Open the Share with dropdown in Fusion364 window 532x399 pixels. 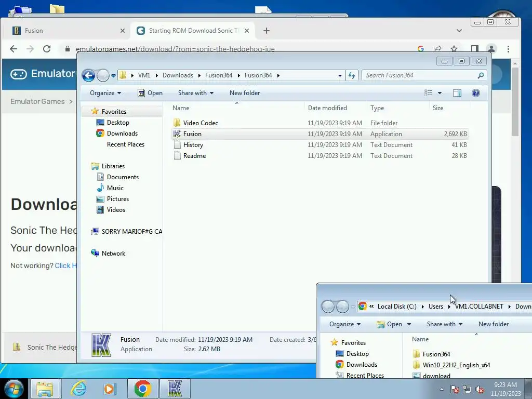pyautogui.click(x=196, y=93)
